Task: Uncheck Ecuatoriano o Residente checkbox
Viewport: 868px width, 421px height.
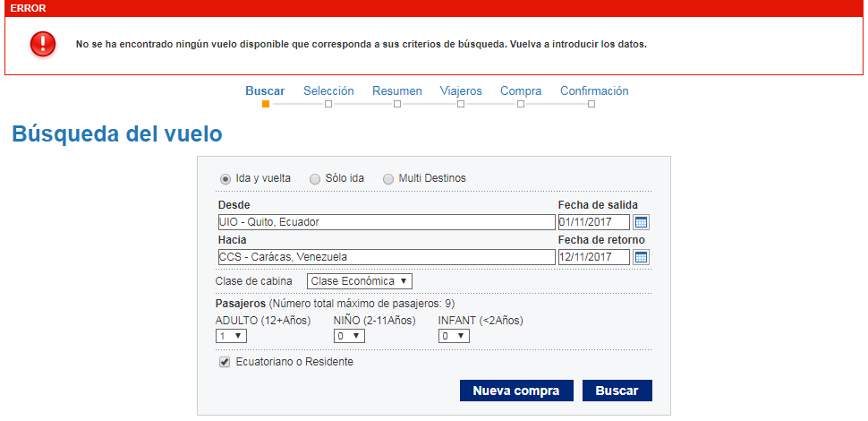Action: click(x=225, y=362)
